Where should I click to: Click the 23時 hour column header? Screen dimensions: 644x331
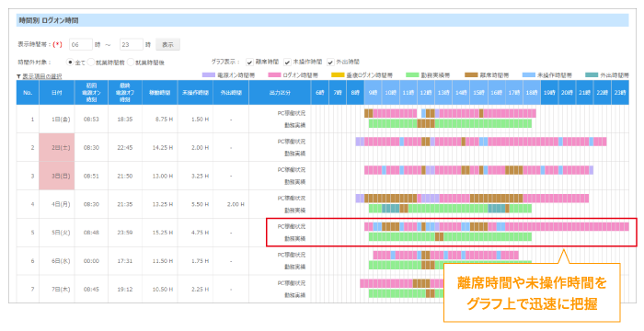click(x=620, y=93)
